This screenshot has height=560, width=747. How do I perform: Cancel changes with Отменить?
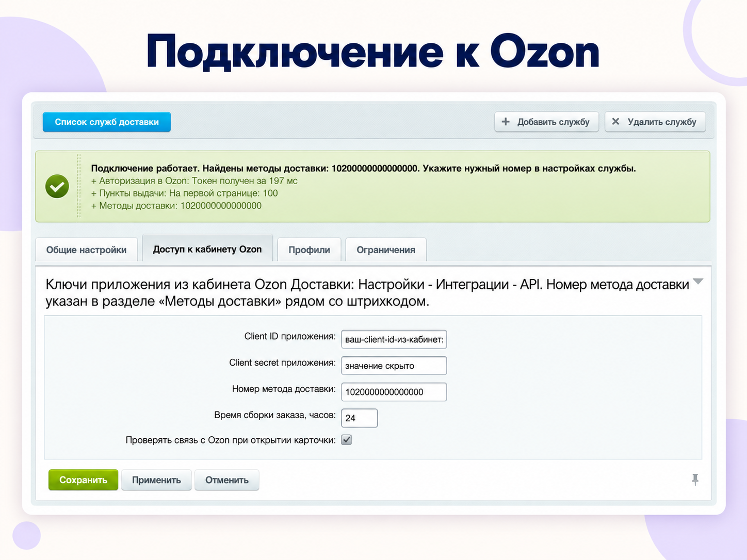[227, 480]
